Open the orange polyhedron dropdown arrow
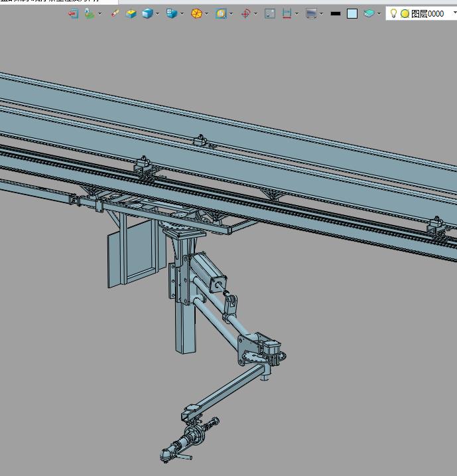 [x=206, y=14]
